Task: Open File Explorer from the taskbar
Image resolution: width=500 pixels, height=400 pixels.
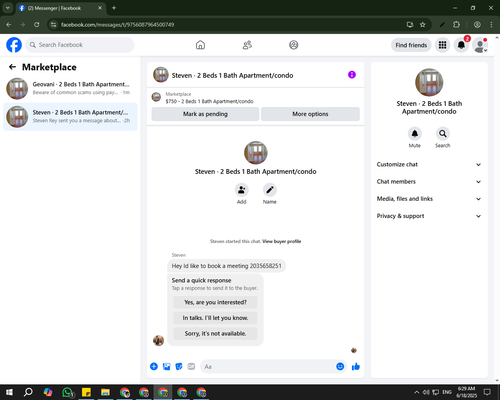Action: [x=105, y=392]
